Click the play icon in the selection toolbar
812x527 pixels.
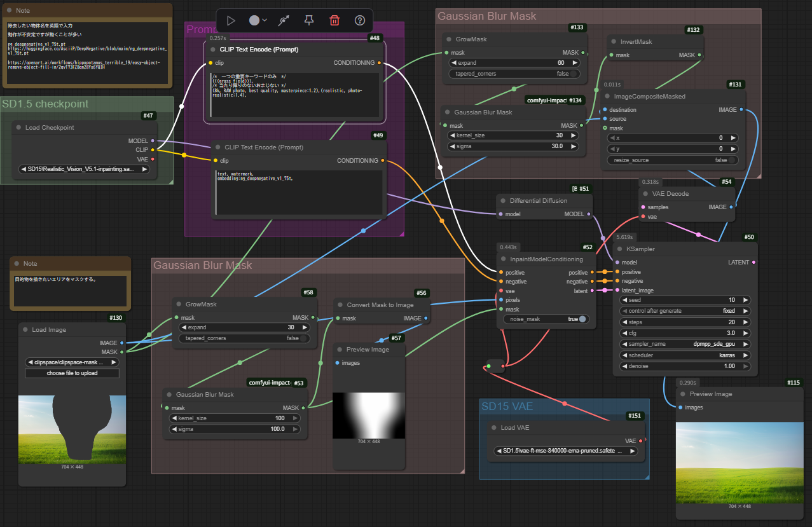(231, 20)
